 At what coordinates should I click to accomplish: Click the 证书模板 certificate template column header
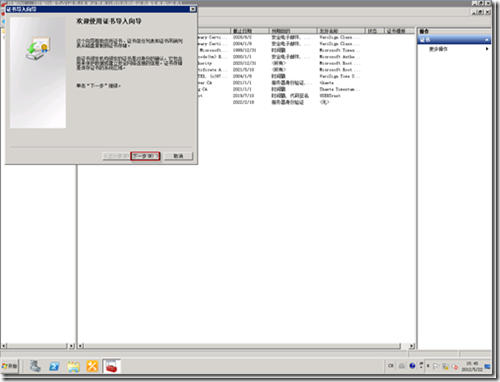point(399,31)
